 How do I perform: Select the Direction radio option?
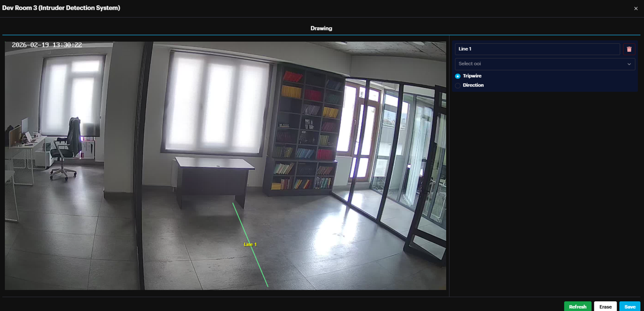(458, 85)
